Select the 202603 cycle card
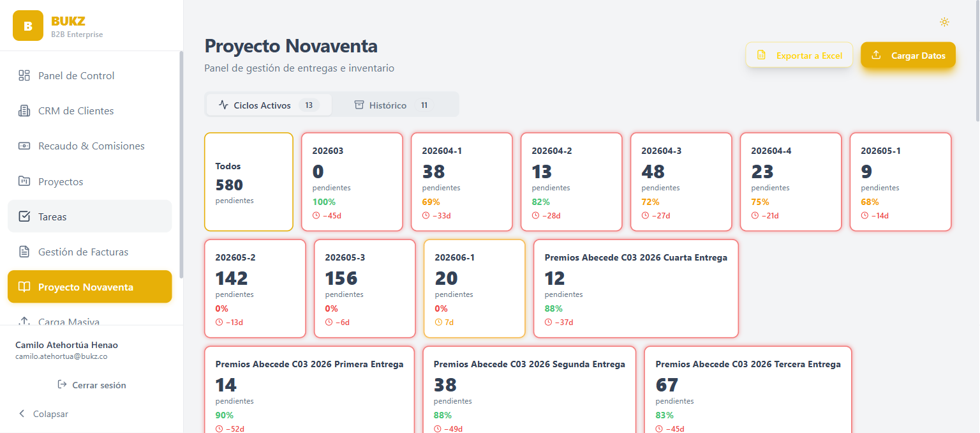 click(352, 182)
